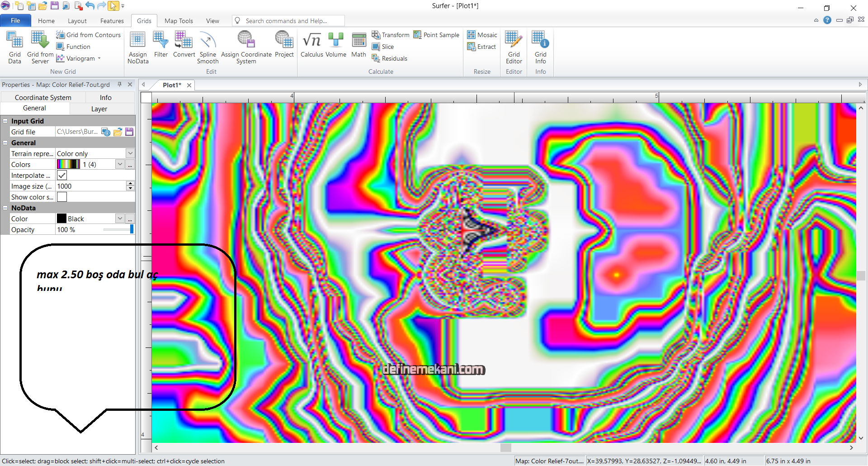Collapse the Input Grid section
This screenshot has width=868, height=466.
pos(5,121)
